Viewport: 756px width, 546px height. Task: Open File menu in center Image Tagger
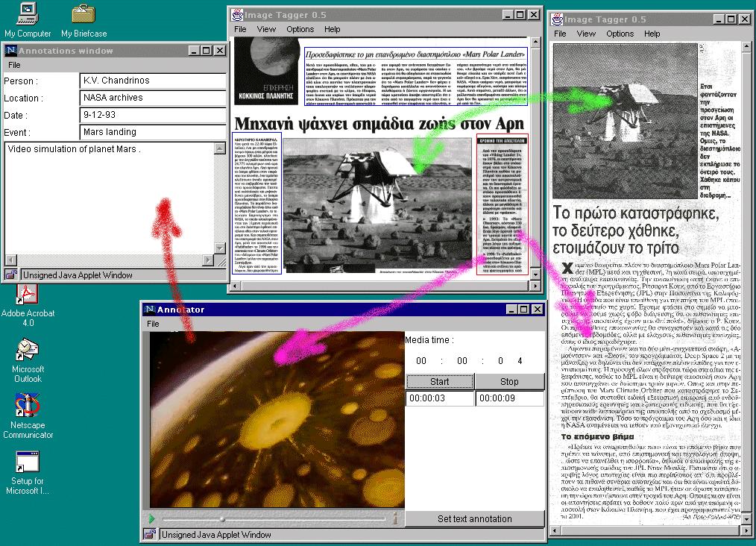tap(240, 29)
